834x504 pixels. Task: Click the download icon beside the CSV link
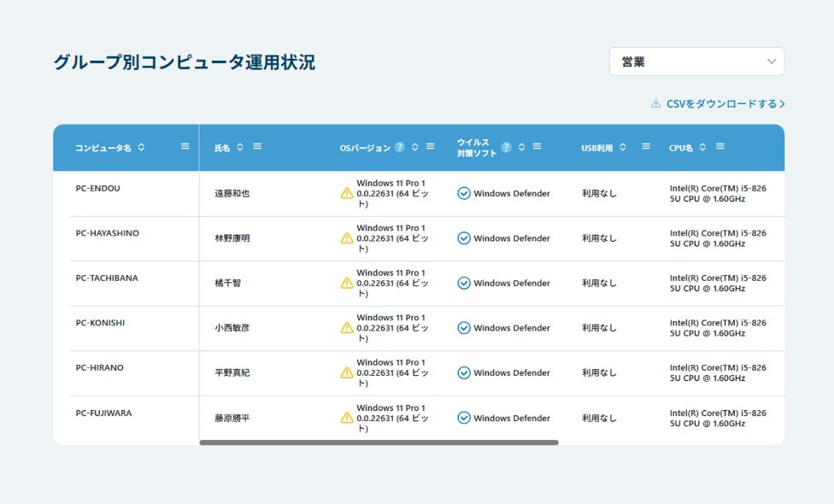pos(656,103)
